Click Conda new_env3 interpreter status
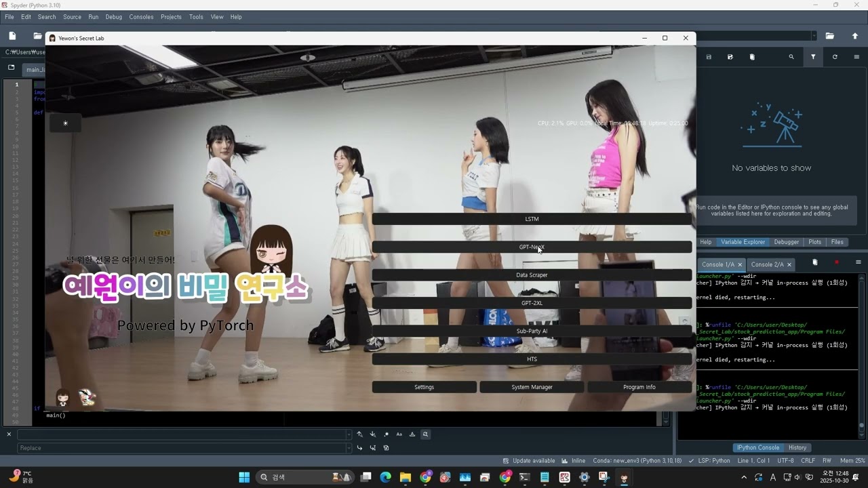 coord(637,461)
